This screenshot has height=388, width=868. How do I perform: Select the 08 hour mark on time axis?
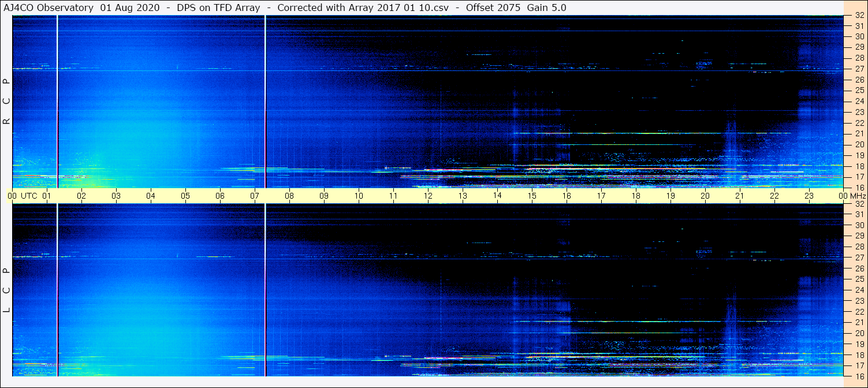pos(289,196)
